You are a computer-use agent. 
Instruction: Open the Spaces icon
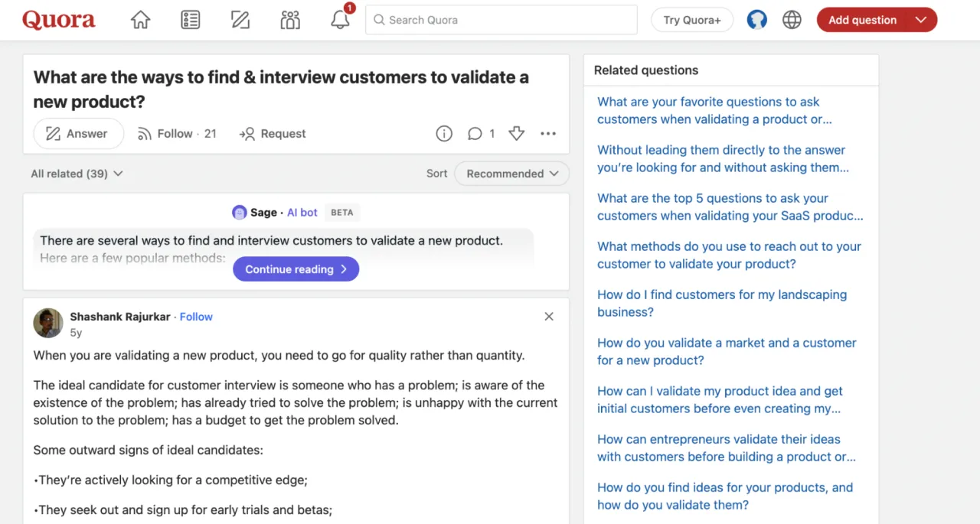(x=289, y=19)
